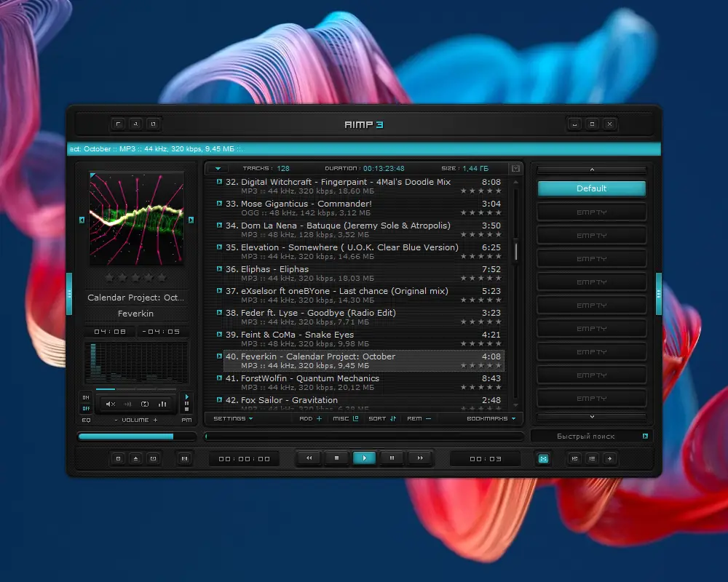Open the playlist options arrow above the tracklist
The image size is (728, 582).
[x=218, y=168]
